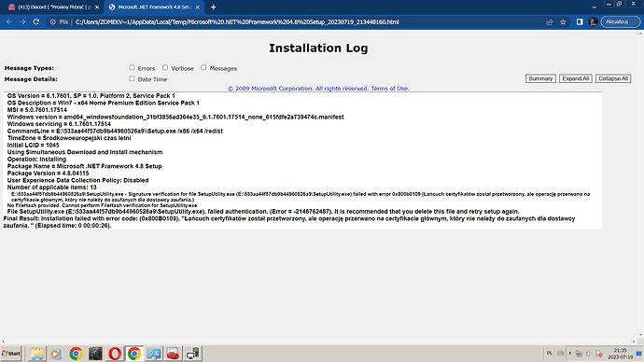Open the computer setup taskbar icon
This screenshot has width=644, height=362.
[192, 354]
